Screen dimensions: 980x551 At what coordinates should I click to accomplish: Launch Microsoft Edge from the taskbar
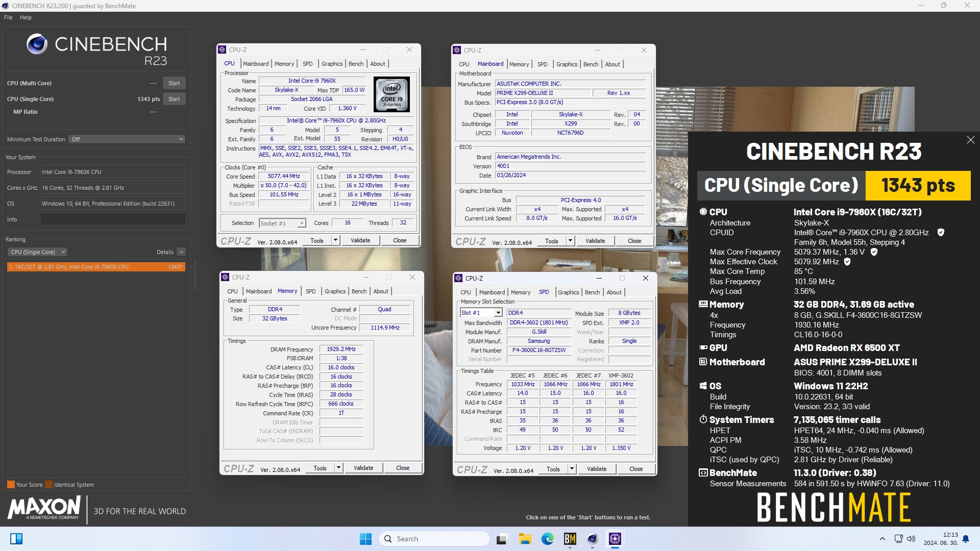[x=547, y=539]
